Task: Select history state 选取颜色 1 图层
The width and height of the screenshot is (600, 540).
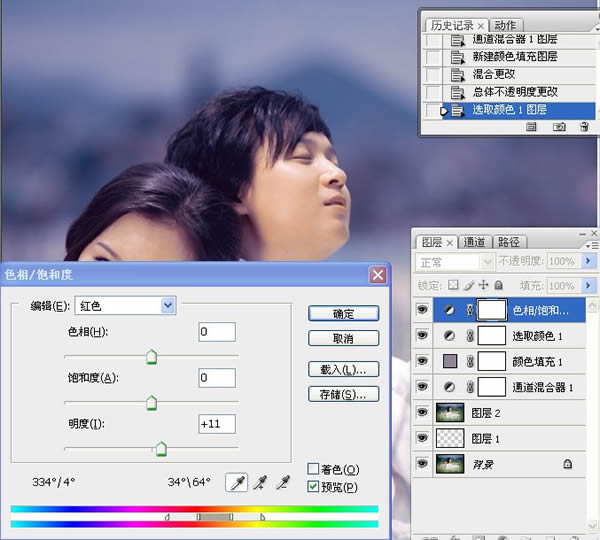Action: 509,110
